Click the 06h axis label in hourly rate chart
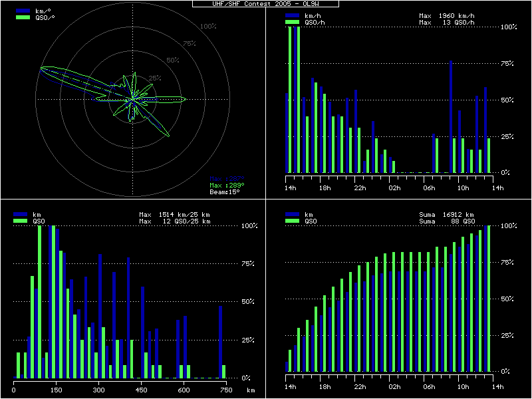This screenshot has width=532, height=399. click(x=429, y=188)
